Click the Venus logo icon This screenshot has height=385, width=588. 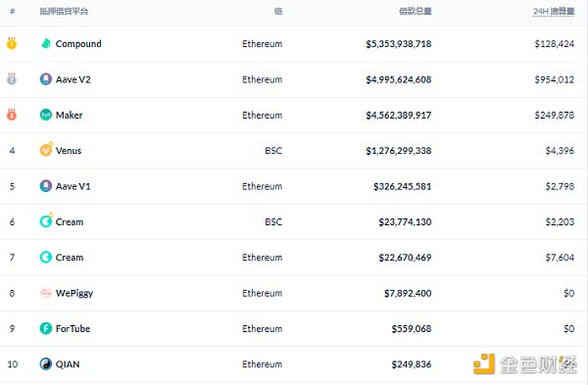pyautogui.click(x=46, y=150)
